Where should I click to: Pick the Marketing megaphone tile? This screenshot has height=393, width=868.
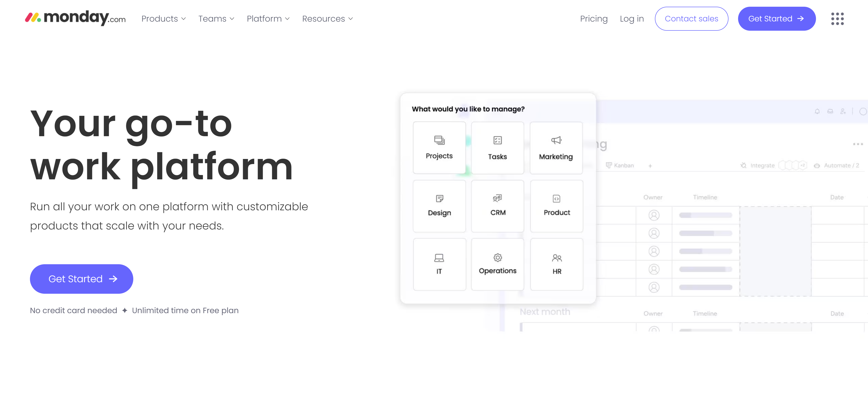click(556, 148)
